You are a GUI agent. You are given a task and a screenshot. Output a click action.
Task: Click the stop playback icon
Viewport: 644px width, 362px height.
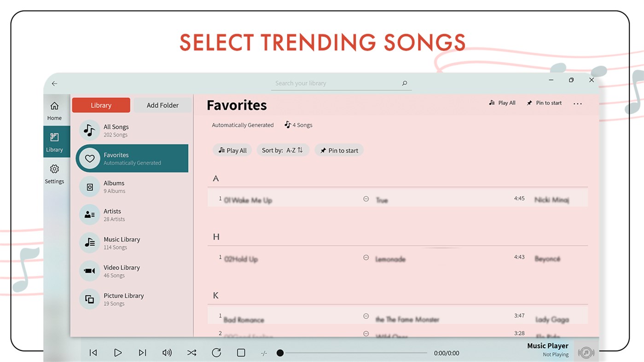click(x=241, y=353)
